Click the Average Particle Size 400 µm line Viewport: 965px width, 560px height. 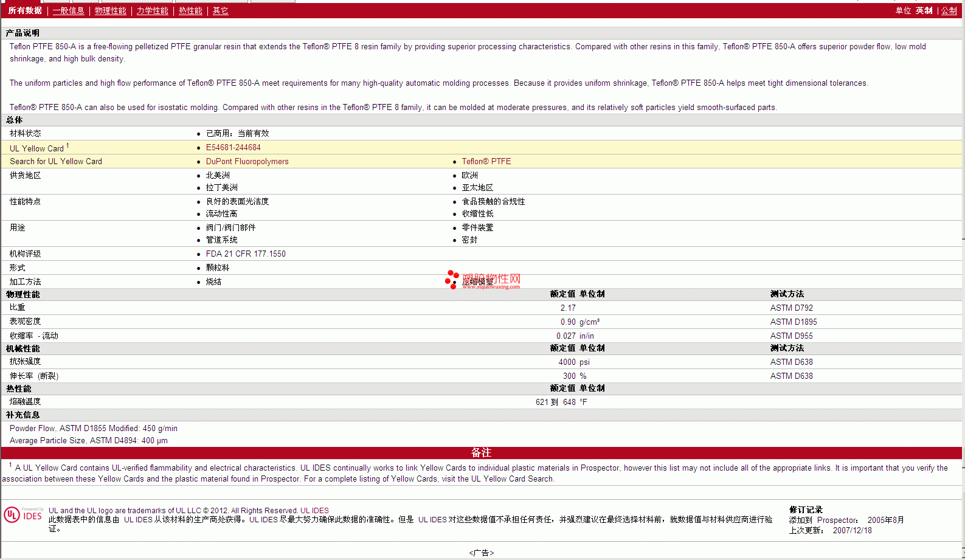[89, 440]
